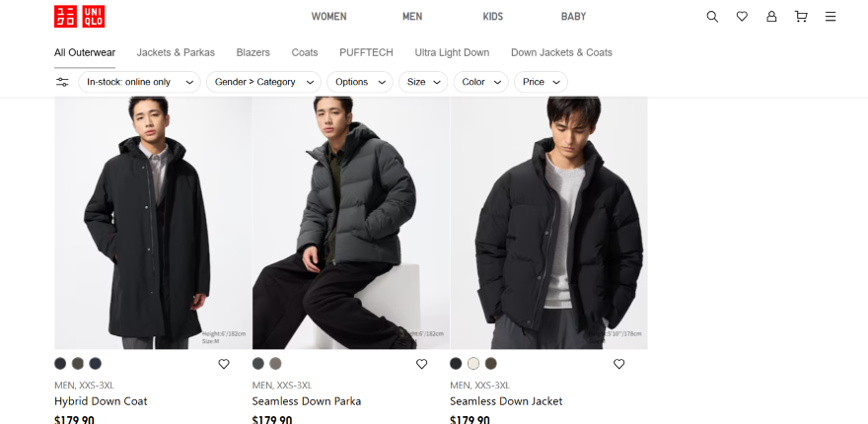Favorite the Seamless Down Parka heart
868x424 pixels.
tap(422, 364)
